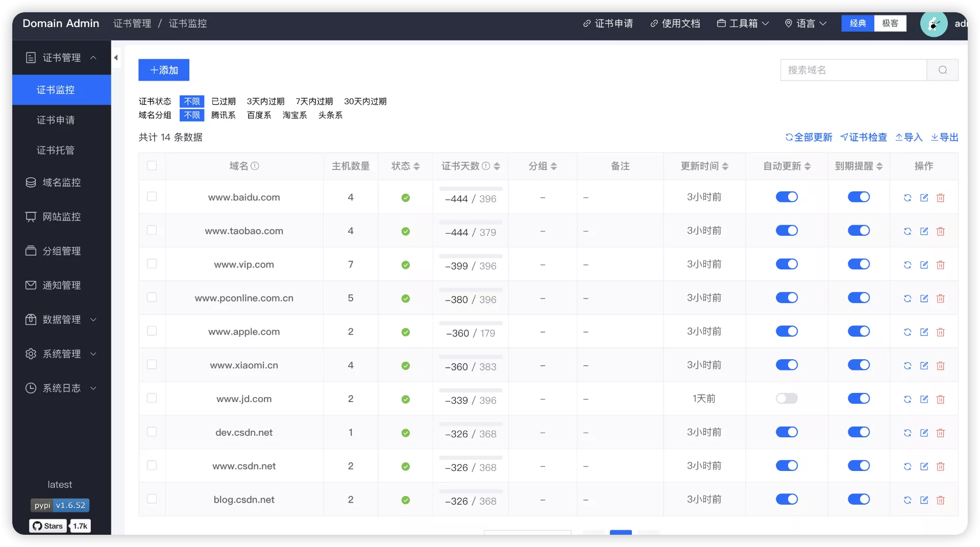Open the 语言 language dropdown
This screenshot has width=980, height=547.
[x=805, y=23]
